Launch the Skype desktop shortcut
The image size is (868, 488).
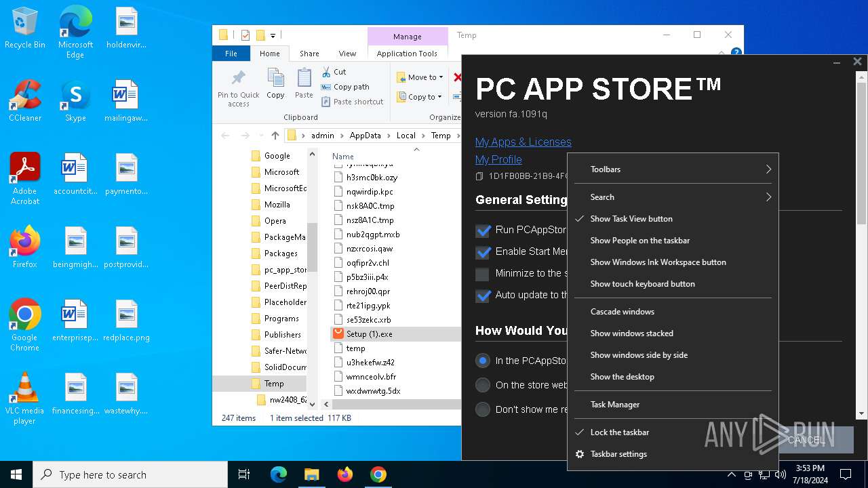(75, 101)
